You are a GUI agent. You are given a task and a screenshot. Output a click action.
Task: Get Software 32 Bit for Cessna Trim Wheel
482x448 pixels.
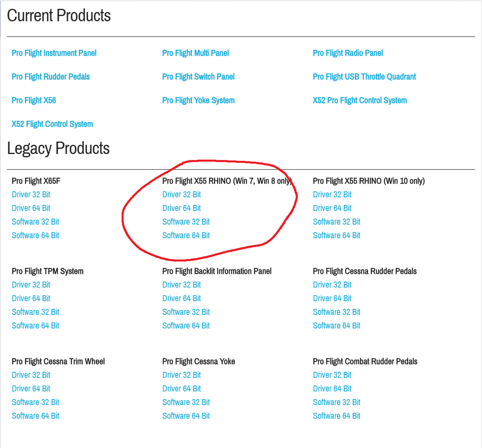pyautogui.click(x=35, y=402)
